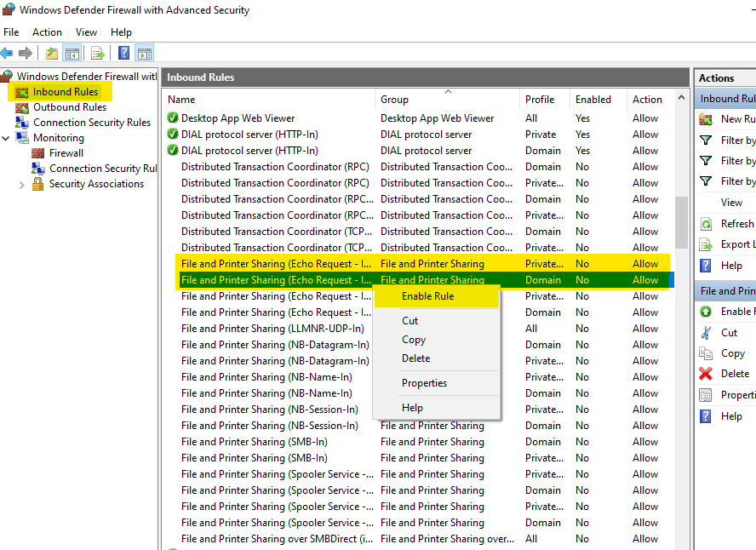
Task: Click the Refresh icon in Actions pane
Action: pos(706,224)
